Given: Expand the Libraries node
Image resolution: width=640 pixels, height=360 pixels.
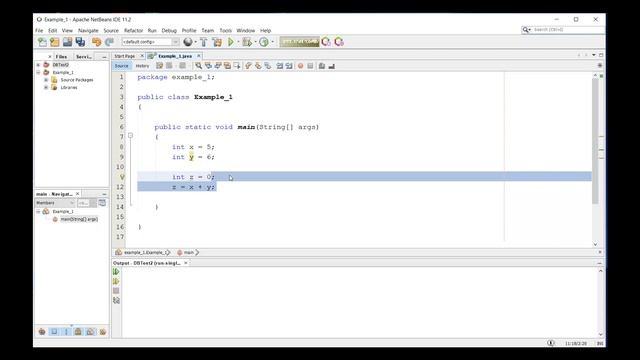Looking at the screenshot, I should [x=46, y=87].
